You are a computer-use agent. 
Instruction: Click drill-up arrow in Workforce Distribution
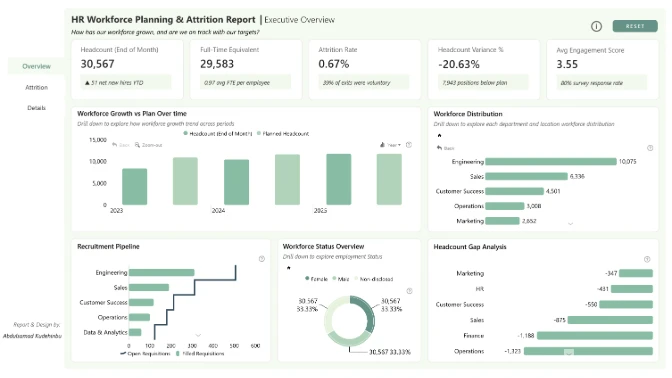point(439,135)
